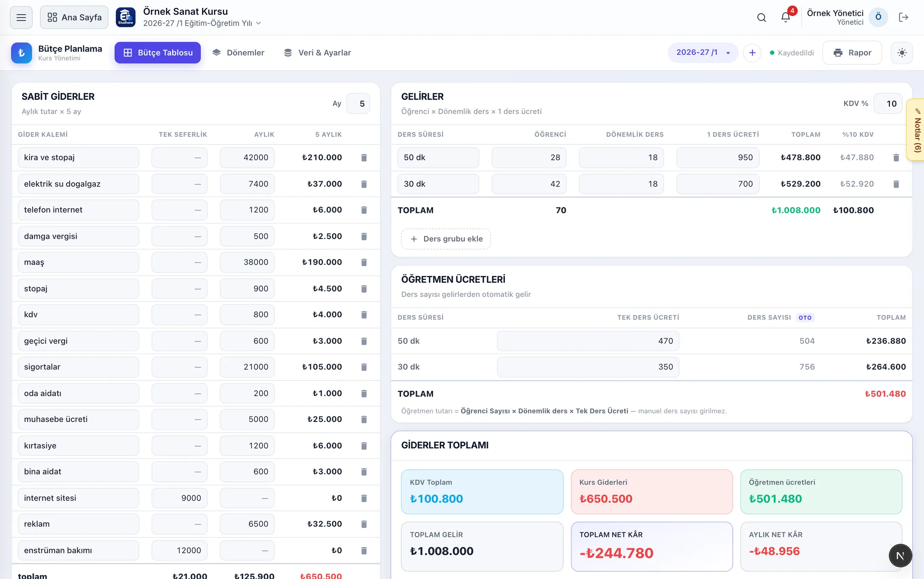Edit the Ay months field
The height and width of the screenshot is (579, 924).
(358, 104)
